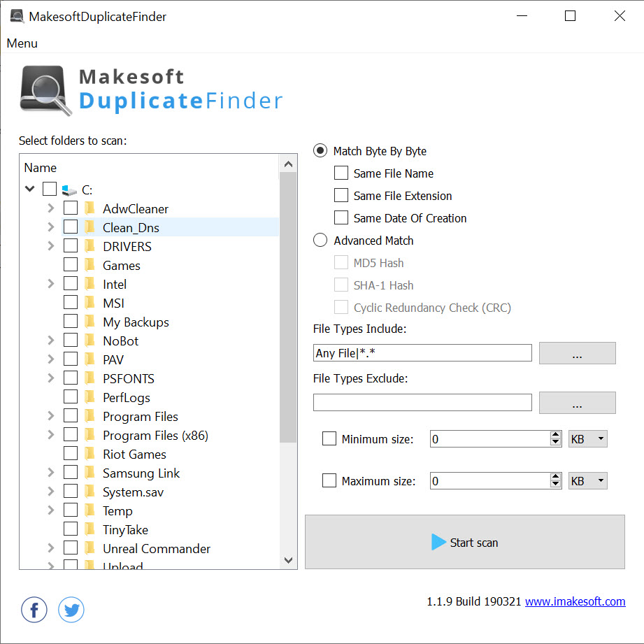Open the www.imakesoft.com link
The image size is (644, 644).
pos(575,602)
